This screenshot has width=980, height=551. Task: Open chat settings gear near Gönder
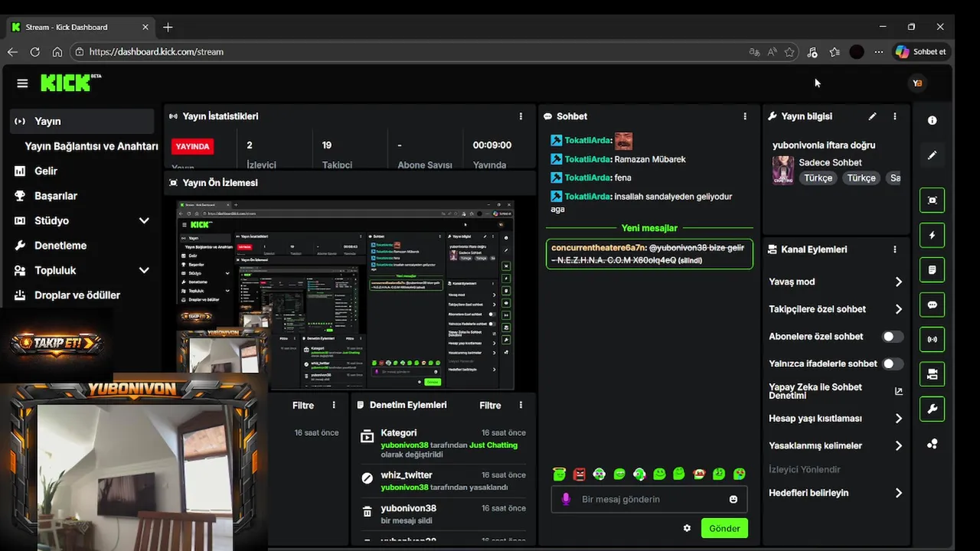(x=687, y=528)
